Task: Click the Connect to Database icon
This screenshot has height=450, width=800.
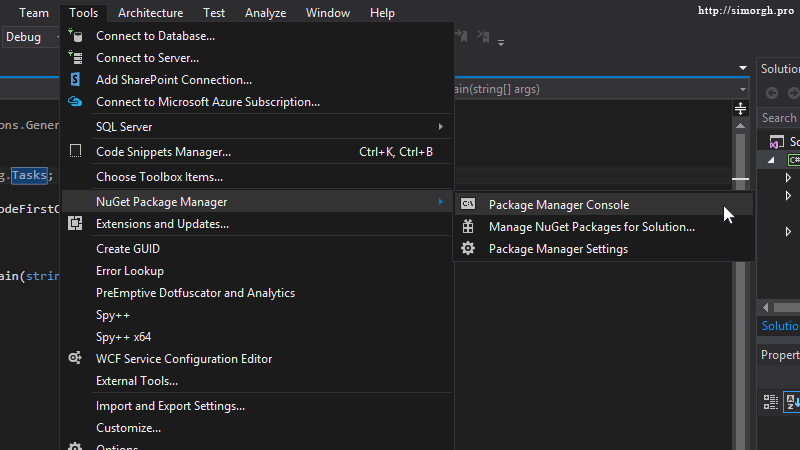Action: (x=76, y=36)
